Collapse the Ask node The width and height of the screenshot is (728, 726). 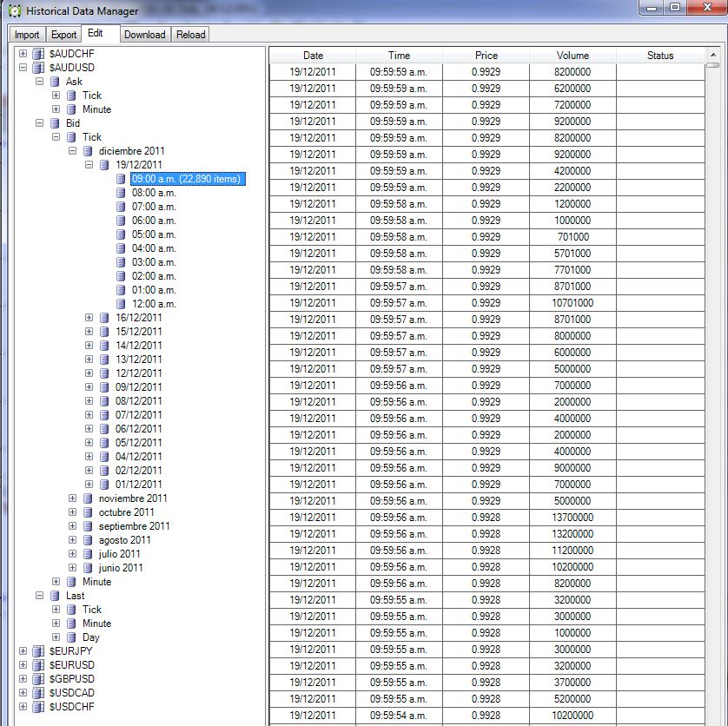tap(39, 82)
